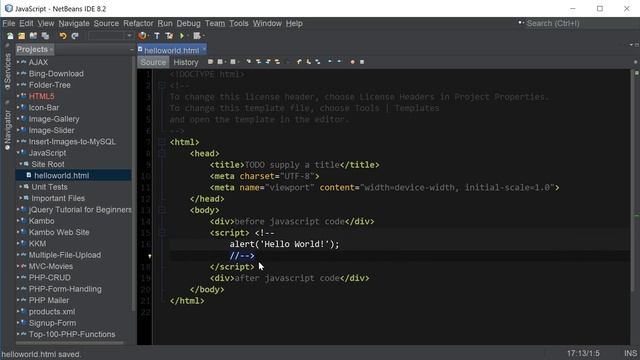
Task: Open the Services side panel
Action: tap(7, 68)
